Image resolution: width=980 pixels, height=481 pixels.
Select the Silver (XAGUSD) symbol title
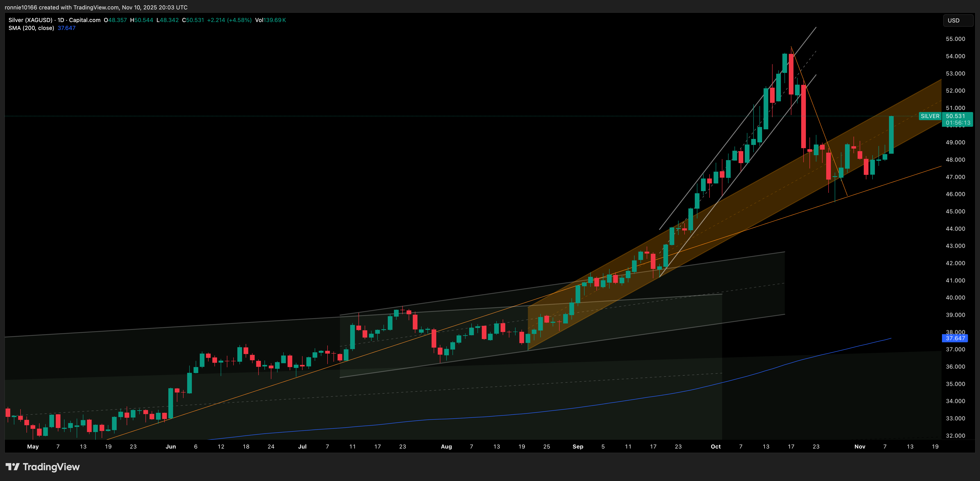pos(30,20)
